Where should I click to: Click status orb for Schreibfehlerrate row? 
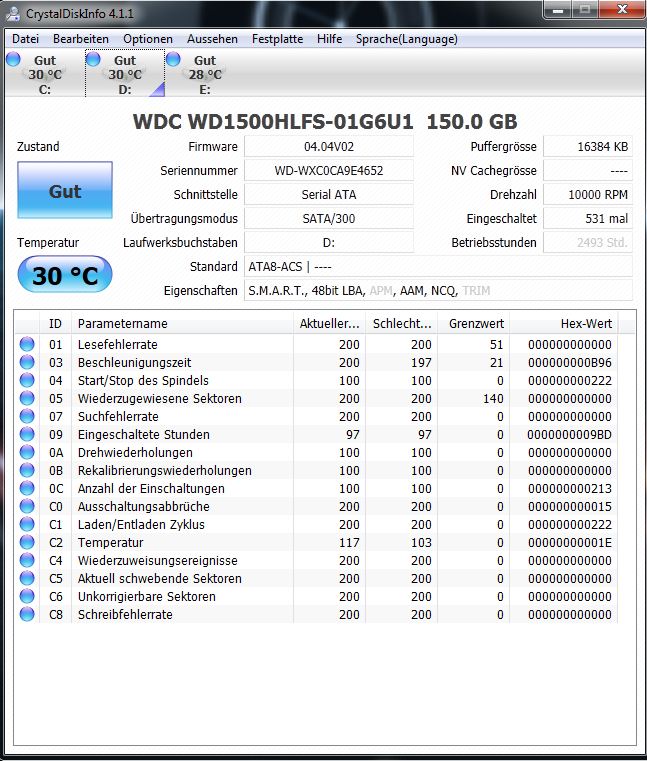pos(27,614)
